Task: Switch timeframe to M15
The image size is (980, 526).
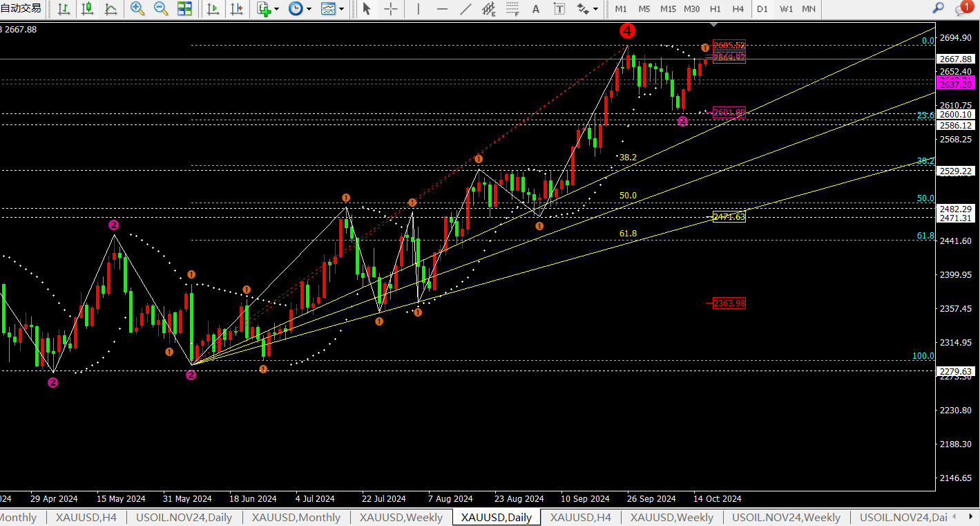Action: click(668, 9)
